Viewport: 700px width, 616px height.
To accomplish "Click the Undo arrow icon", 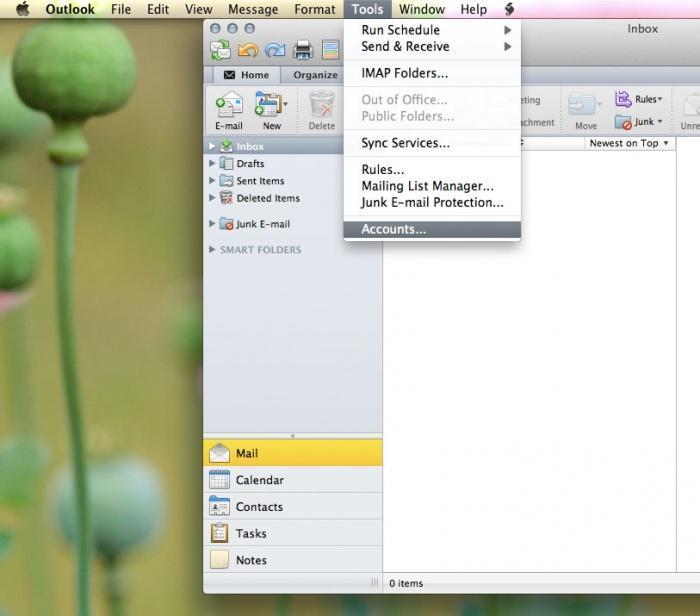I will pyautogui.click(x=248, y=49).
